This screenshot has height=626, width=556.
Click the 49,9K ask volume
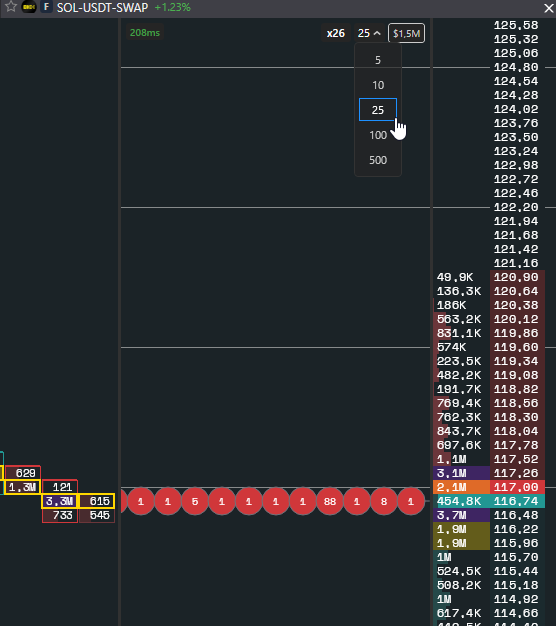click(455, 277)
